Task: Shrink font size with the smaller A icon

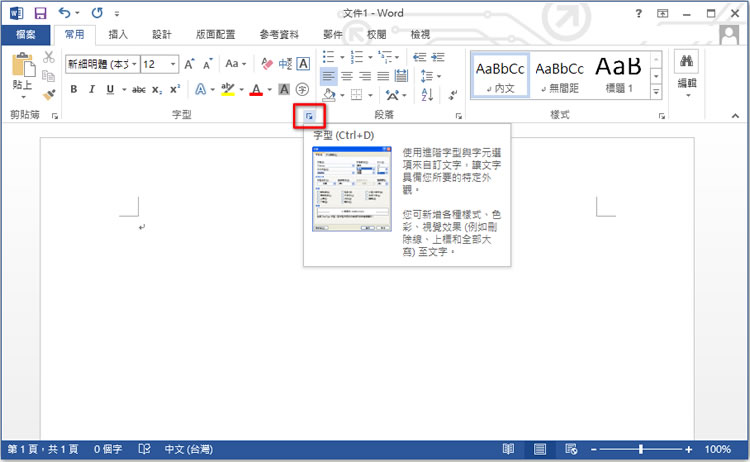Action: [x=208, y=64]
